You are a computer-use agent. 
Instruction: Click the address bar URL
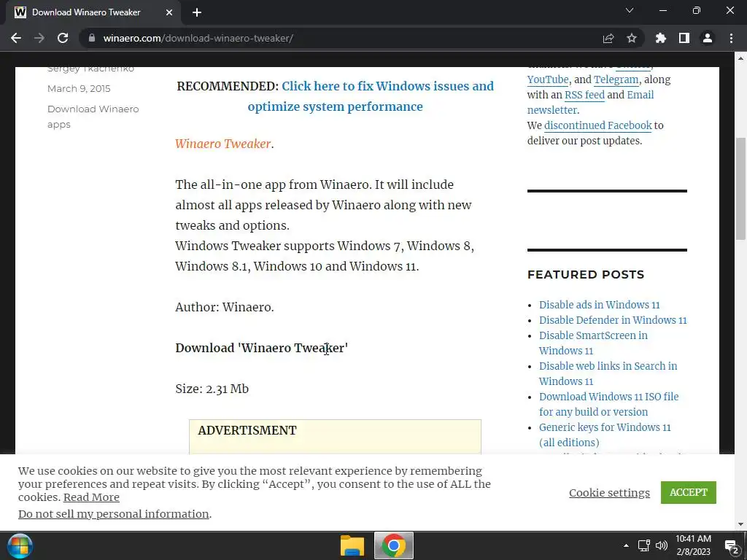coord(198,38)
